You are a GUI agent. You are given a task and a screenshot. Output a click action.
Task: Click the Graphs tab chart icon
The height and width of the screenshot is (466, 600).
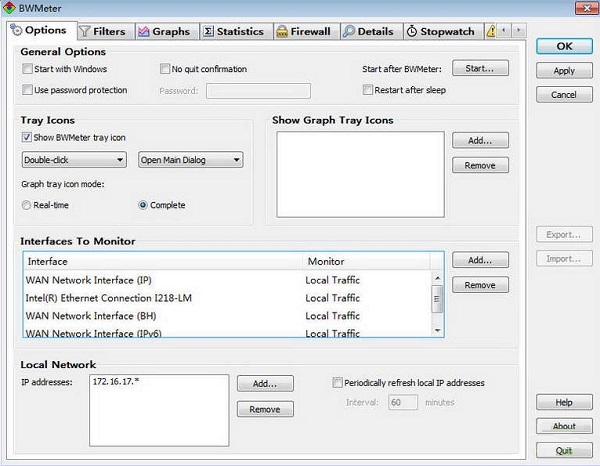(x=144, y=32)
